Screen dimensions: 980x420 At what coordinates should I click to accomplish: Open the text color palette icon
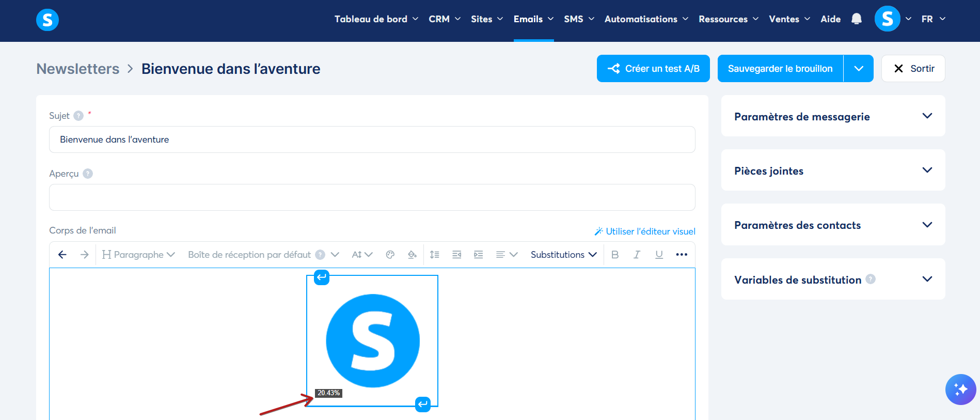[x=390, y=255]
